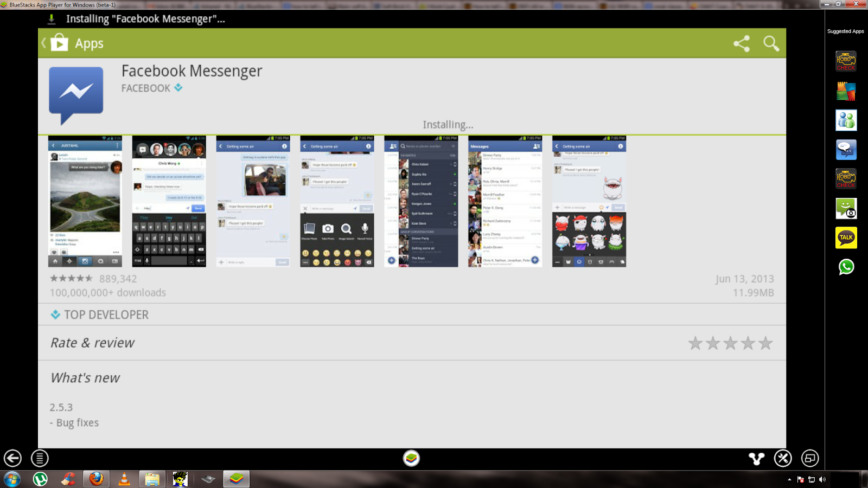
Task: Click the Facebook Messenger app title
Action: [x=192, y=71]
